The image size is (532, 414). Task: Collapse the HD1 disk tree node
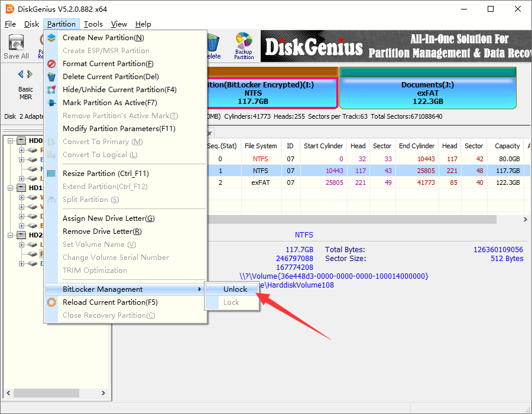point(11,188)
